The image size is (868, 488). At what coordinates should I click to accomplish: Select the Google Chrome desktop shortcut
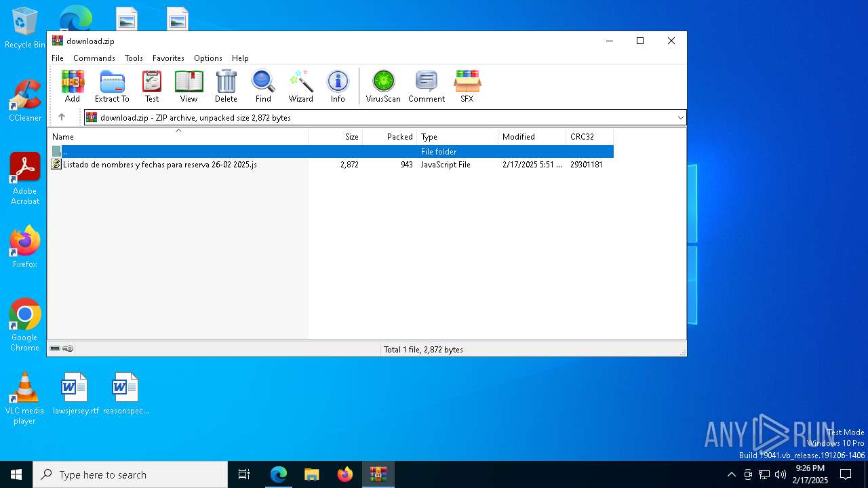[x=25, y=325]
